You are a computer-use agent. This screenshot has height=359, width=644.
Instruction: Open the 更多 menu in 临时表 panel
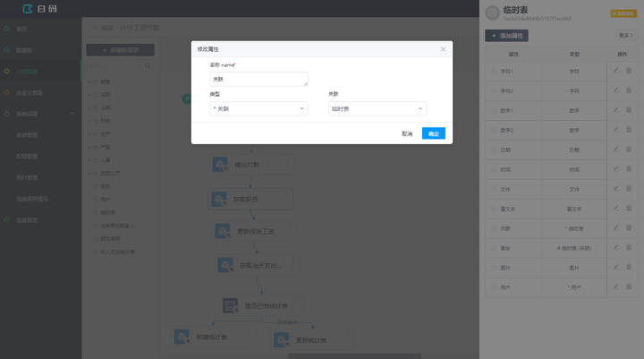pos(626,36)
